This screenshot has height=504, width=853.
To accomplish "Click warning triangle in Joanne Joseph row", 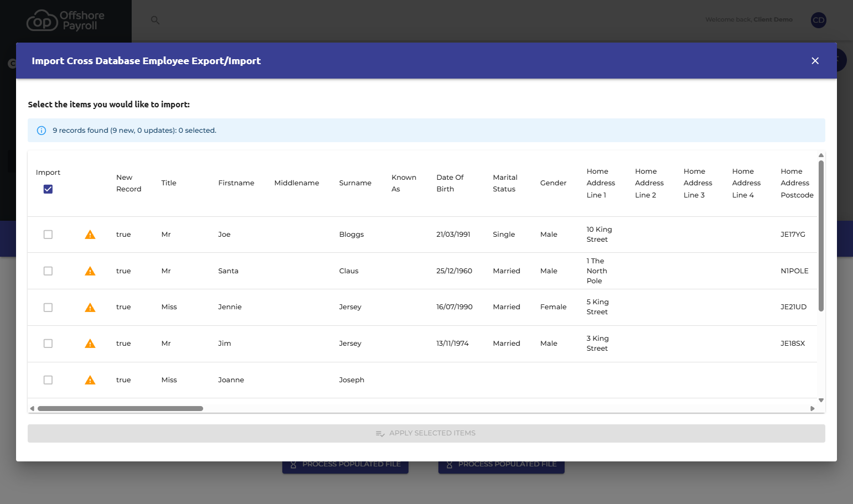I will pos(90,380).
